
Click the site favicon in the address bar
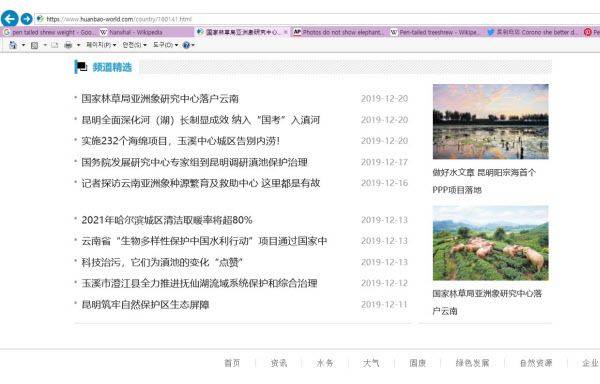(x=39, y=19)
